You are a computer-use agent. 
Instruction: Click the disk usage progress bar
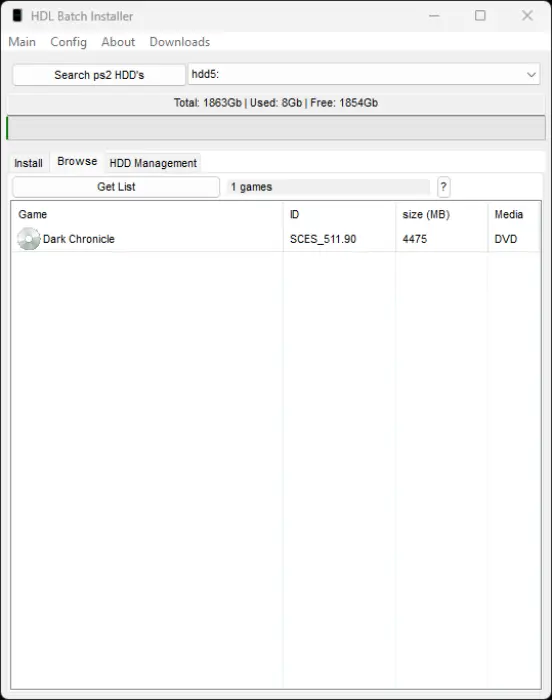point(276,128)
